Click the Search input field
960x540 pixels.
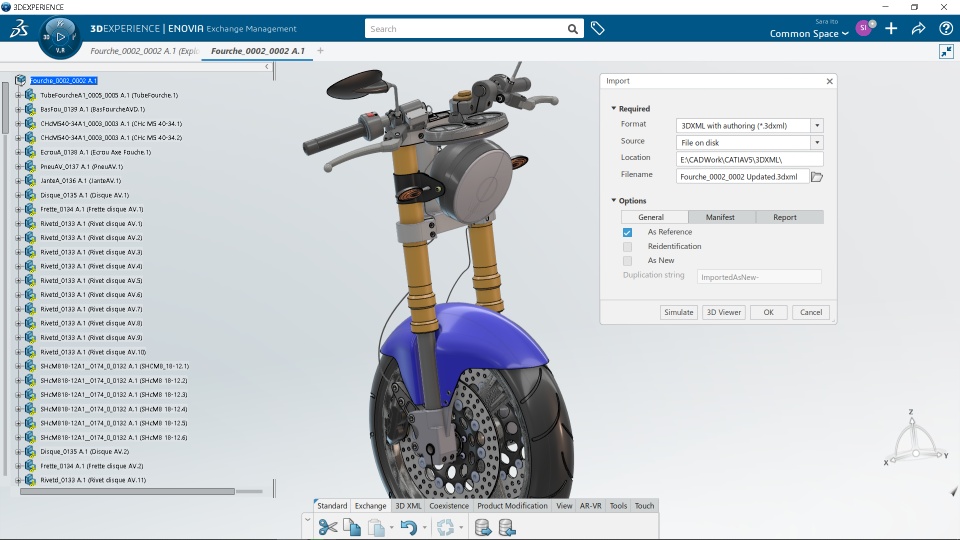click(465, 29)
